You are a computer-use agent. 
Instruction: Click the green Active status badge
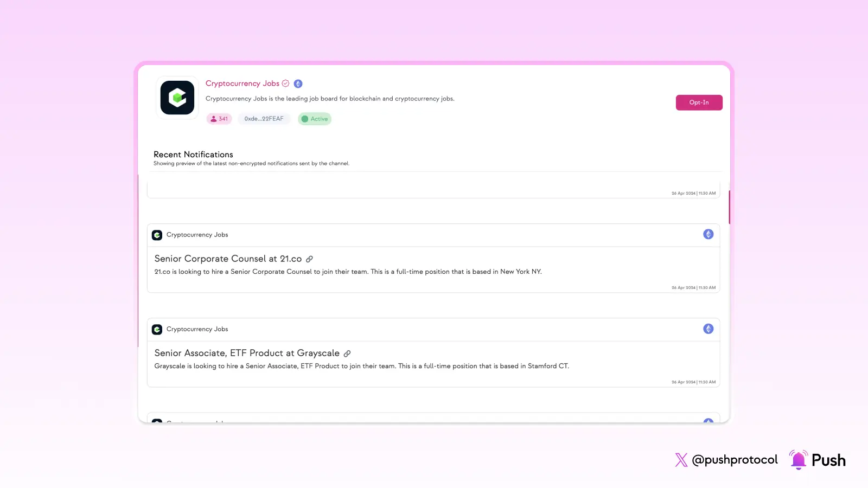point(315,119)
